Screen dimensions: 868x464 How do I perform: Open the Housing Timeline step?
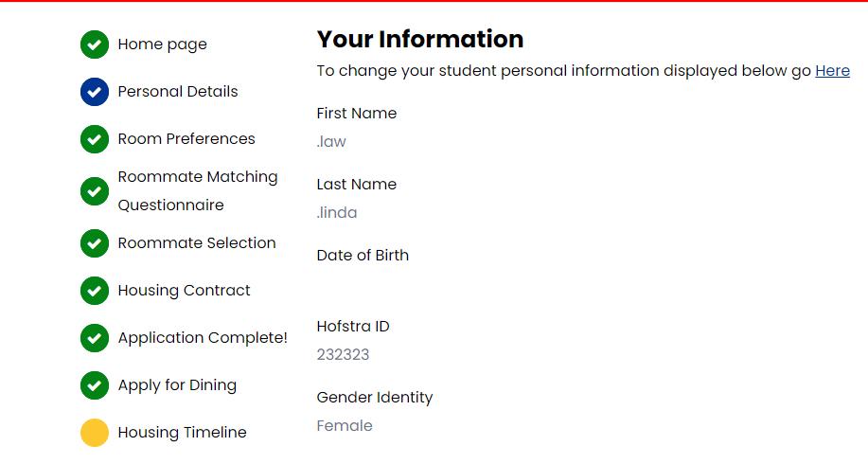(182, 433)
